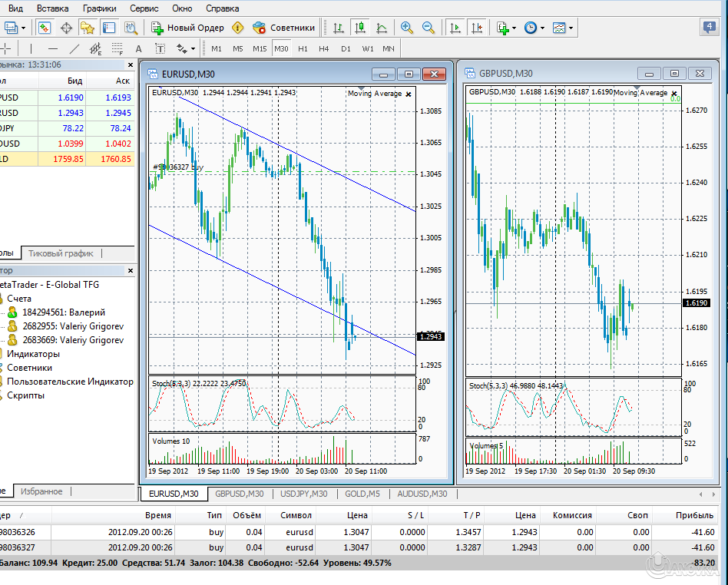Click the Советники button
728x585 pixels.
click(284, 28)
